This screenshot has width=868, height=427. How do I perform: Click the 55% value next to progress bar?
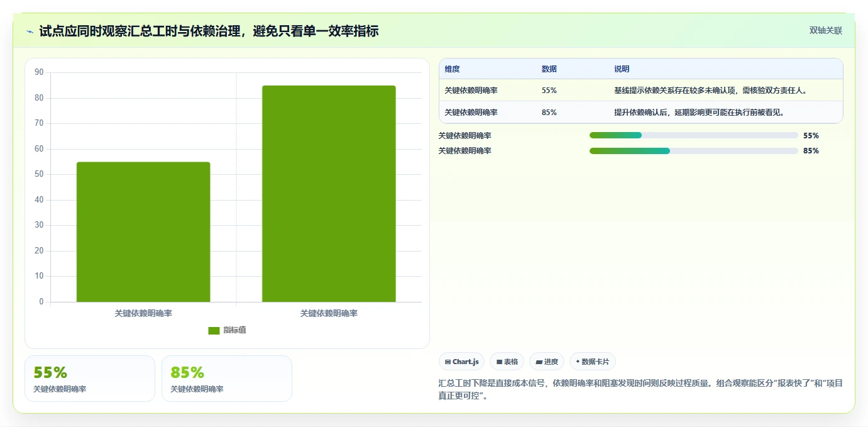(811, 135)
